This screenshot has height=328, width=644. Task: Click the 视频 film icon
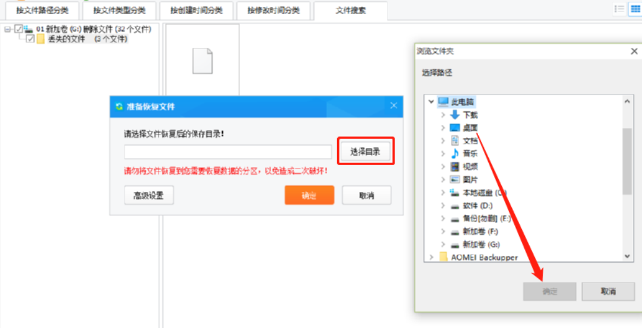click(454, 167)
